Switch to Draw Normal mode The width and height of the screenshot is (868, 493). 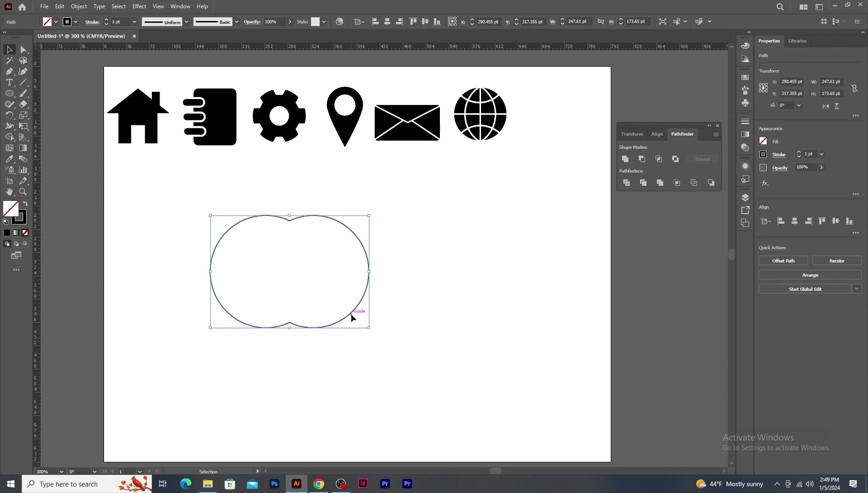(7, 244)
